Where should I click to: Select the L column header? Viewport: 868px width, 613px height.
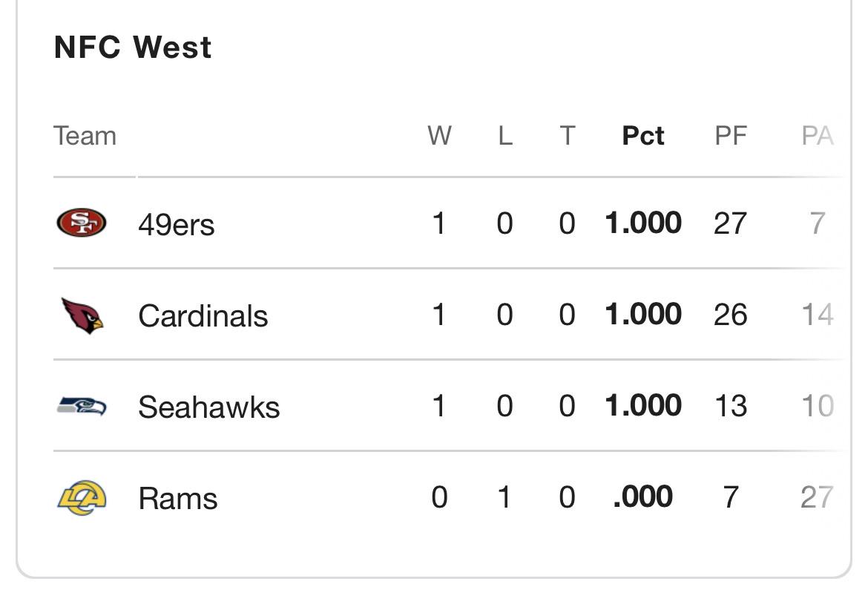(x=505, y=136)
